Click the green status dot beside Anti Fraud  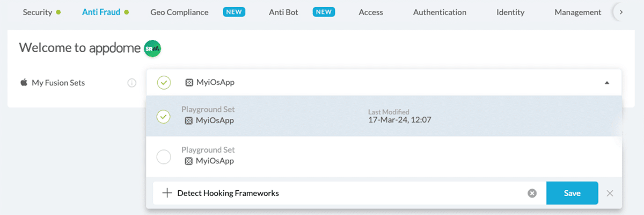point(127,12)
